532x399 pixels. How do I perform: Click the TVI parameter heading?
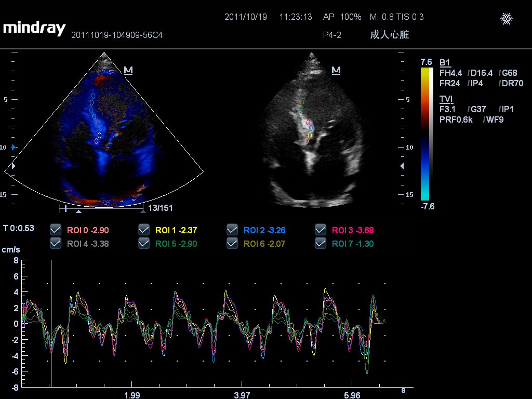(x=446, y=99)
